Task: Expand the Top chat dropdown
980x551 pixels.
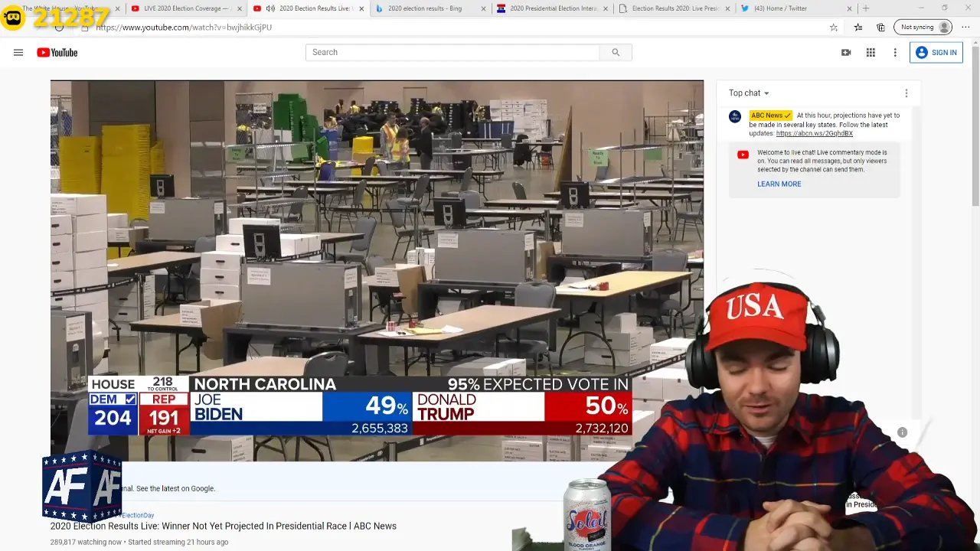Action: tap(749, 93)
